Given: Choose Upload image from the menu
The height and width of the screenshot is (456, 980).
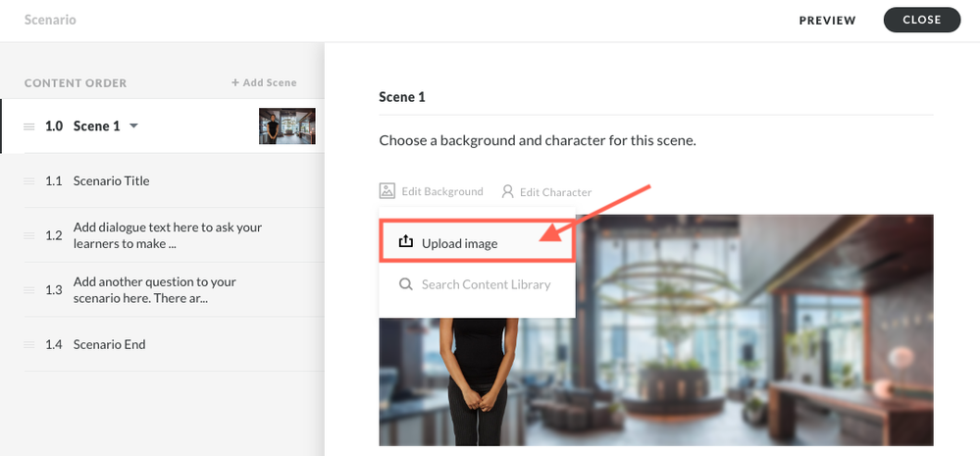Looking at the screenshot, I should pyautogui.click(x=459, y=243).
